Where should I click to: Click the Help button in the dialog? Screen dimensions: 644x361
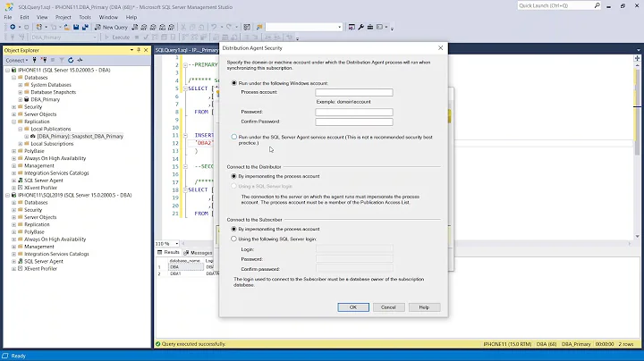(424, 307)
